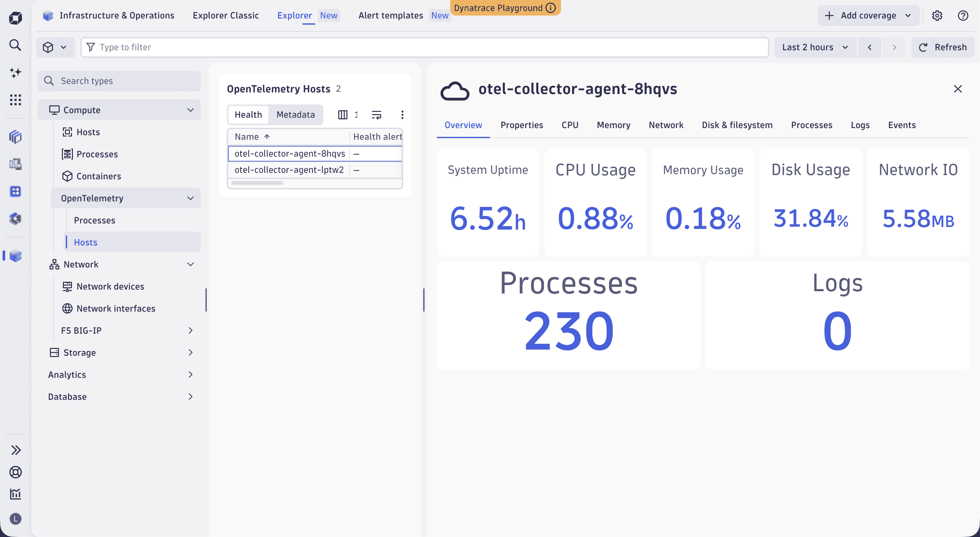Click the table horizontal scrollbar

(x=257, y=183)
